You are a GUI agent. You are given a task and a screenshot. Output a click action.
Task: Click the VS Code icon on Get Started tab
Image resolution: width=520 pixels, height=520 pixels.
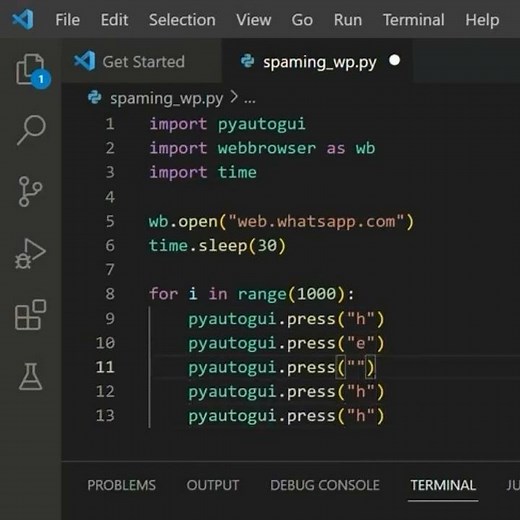pos(84,61)
